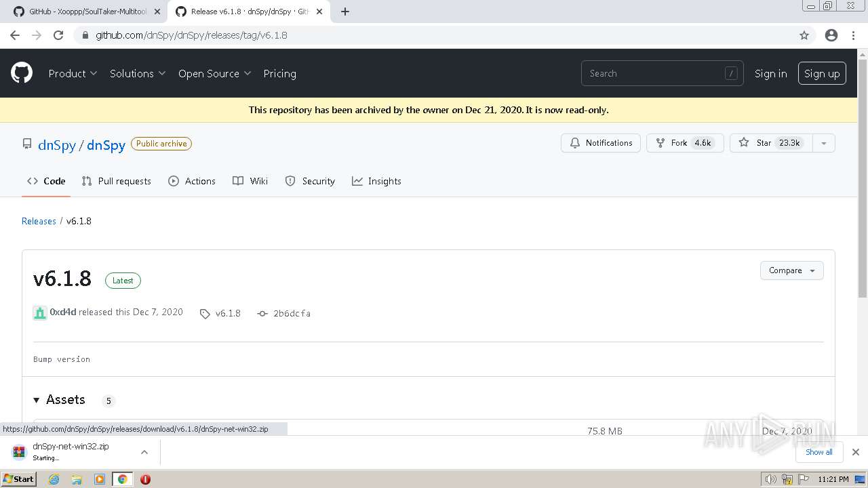Screen dimensions: 868x488
Task: Fork the repository button
Action: [685, 143]
